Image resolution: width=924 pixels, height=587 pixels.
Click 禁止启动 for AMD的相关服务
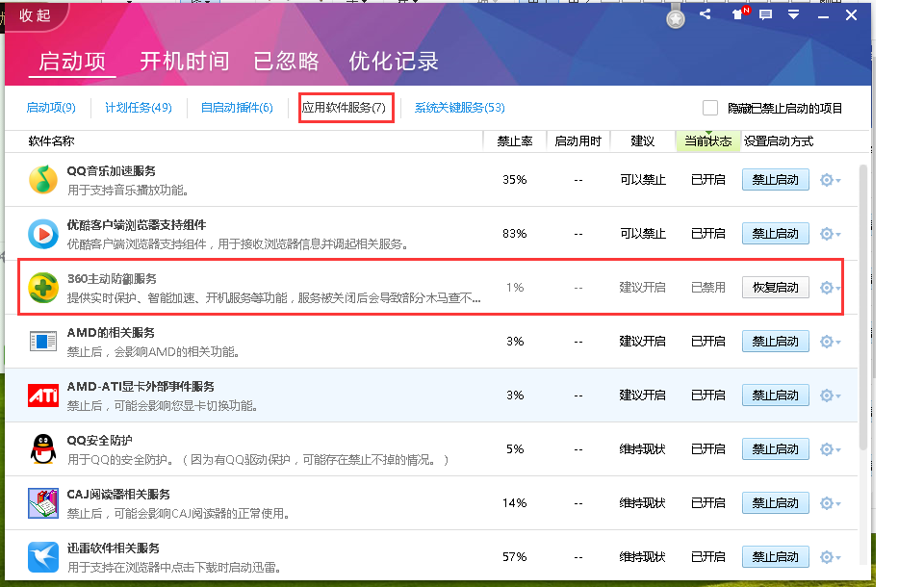click(776, 342)
